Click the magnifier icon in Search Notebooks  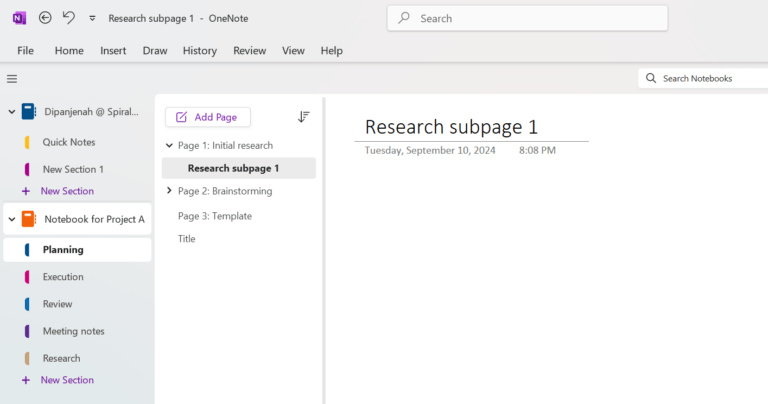point(651,78)
